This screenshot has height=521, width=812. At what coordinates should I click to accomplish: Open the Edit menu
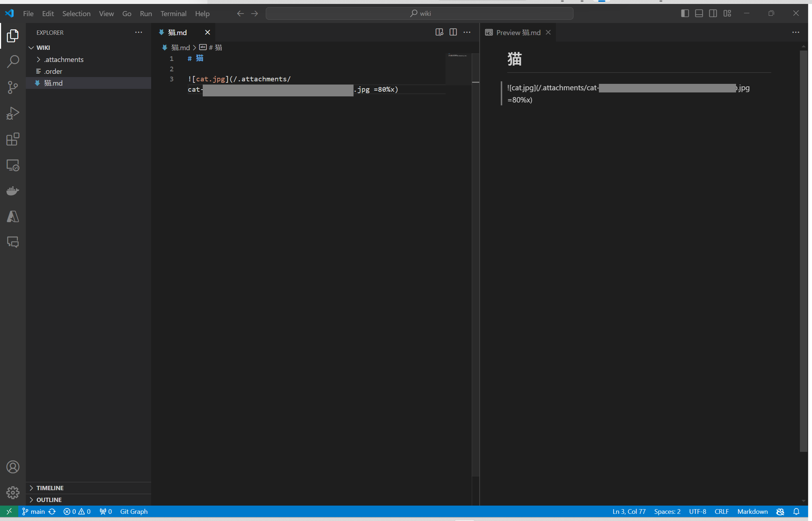click(48, 13)
